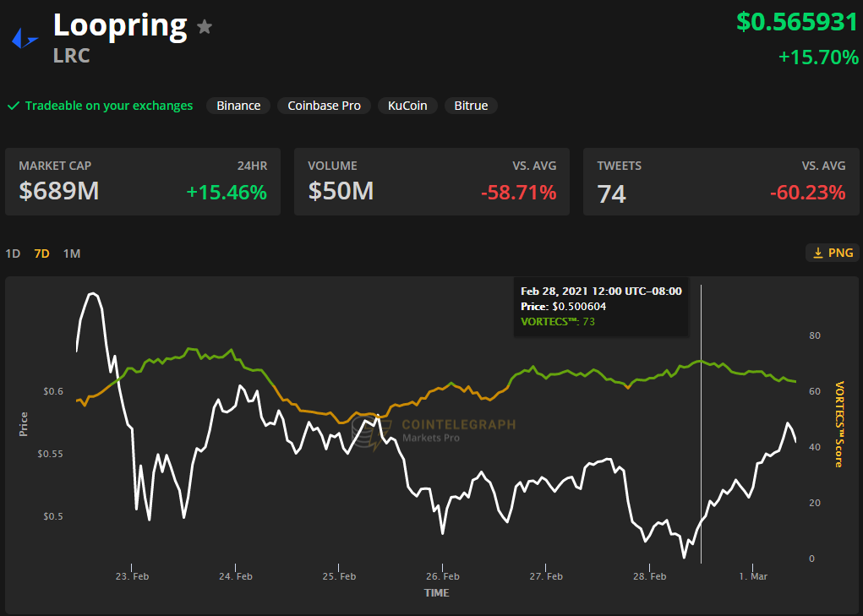Click the Loopring blue logo icon
Screen dimensions: 863x616
[x=25, y=39]
